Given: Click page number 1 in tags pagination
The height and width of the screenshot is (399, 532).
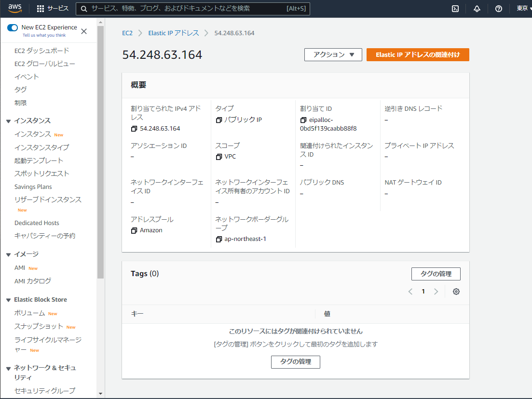Looking at the screenshot, I should pyautogui.click(x=423, y=292).
